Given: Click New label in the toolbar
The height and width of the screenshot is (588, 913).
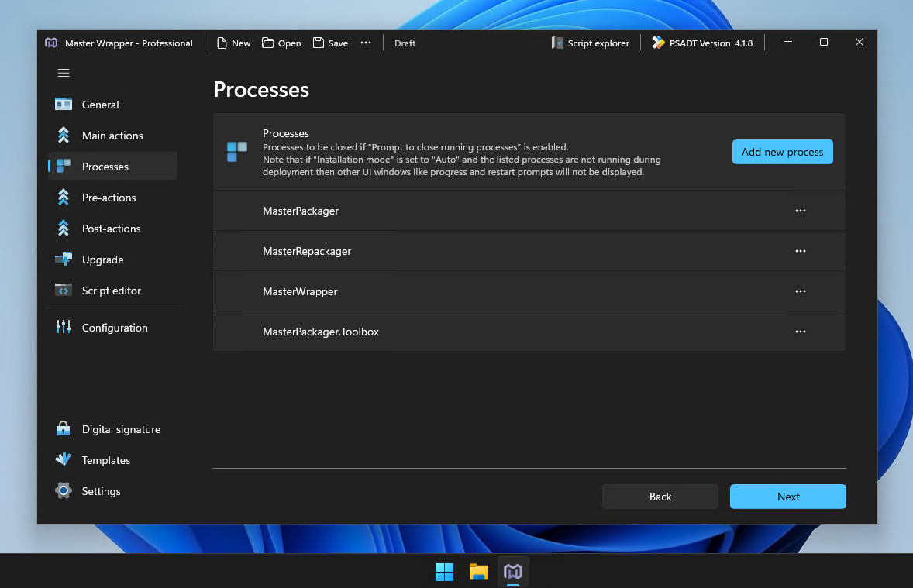Looking at the screenshot, I should coord(241,43).
